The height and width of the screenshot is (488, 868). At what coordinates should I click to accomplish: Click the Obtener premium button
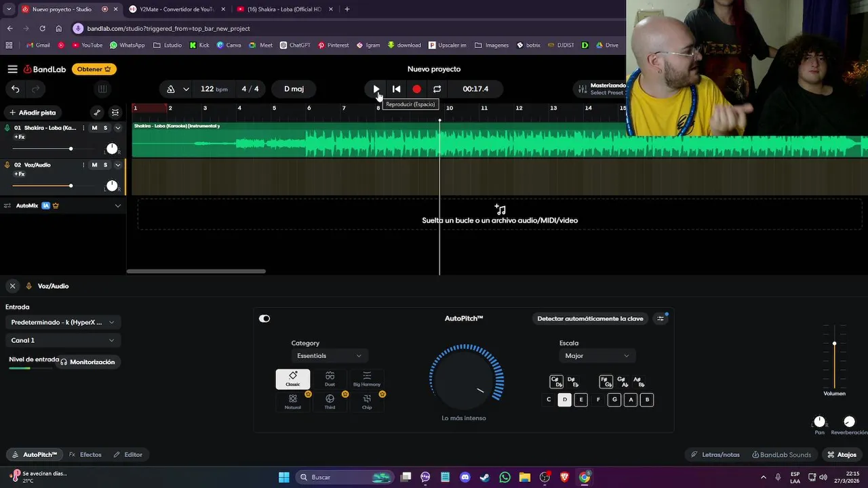[x=94, y=69]
